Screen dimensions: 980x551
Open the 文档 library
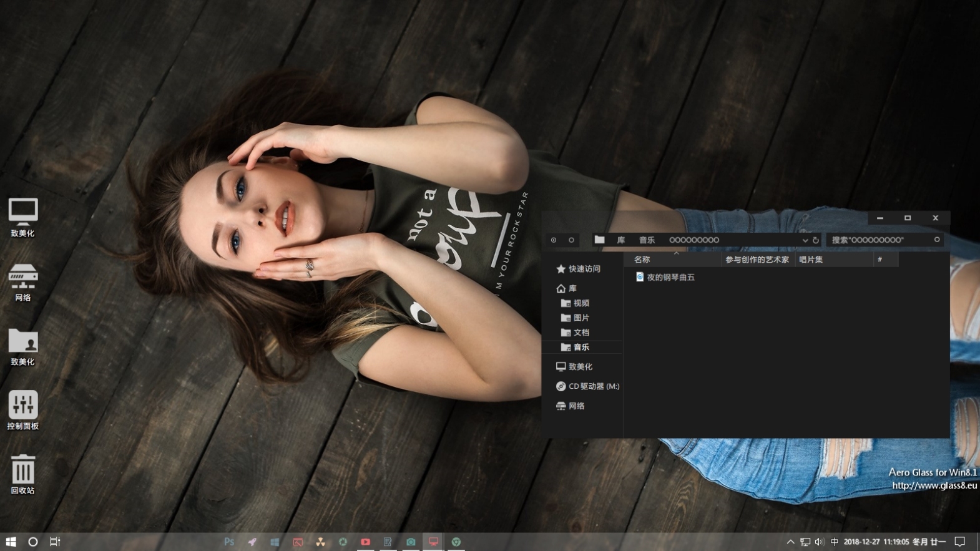575,333
